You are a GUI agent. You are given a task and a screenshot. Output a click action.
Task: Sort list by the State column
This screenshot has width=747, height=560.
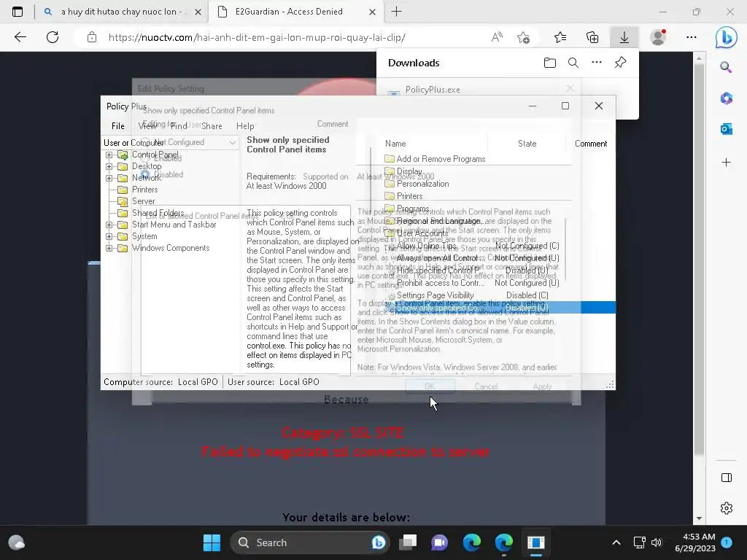pos(527,144)
